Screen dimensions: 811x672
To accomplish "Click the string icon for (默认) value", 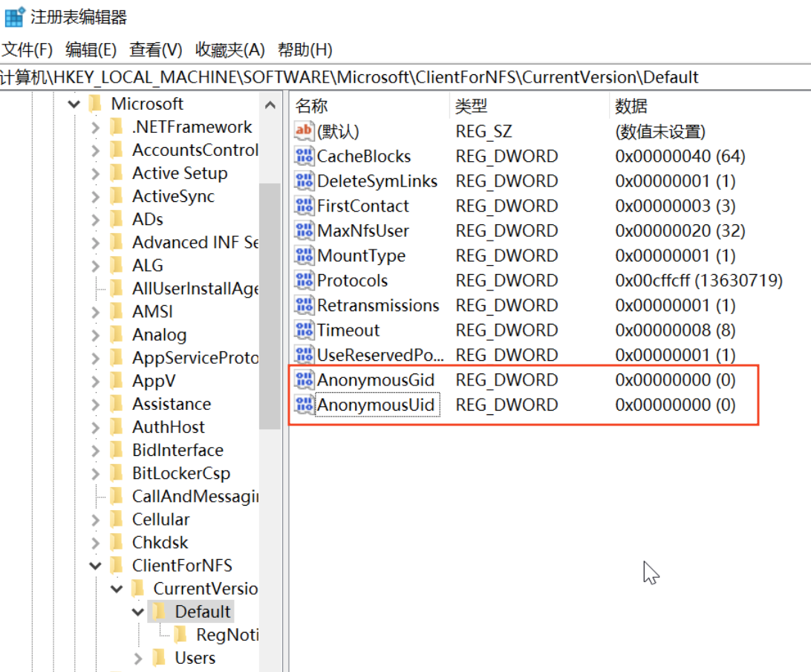I will pos(304,131).
